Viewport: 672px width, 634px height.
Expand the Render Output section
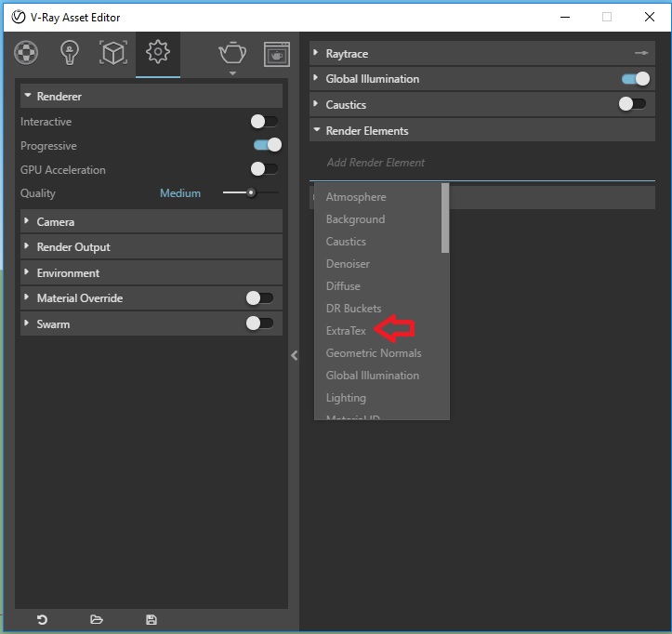coord(152,247)
